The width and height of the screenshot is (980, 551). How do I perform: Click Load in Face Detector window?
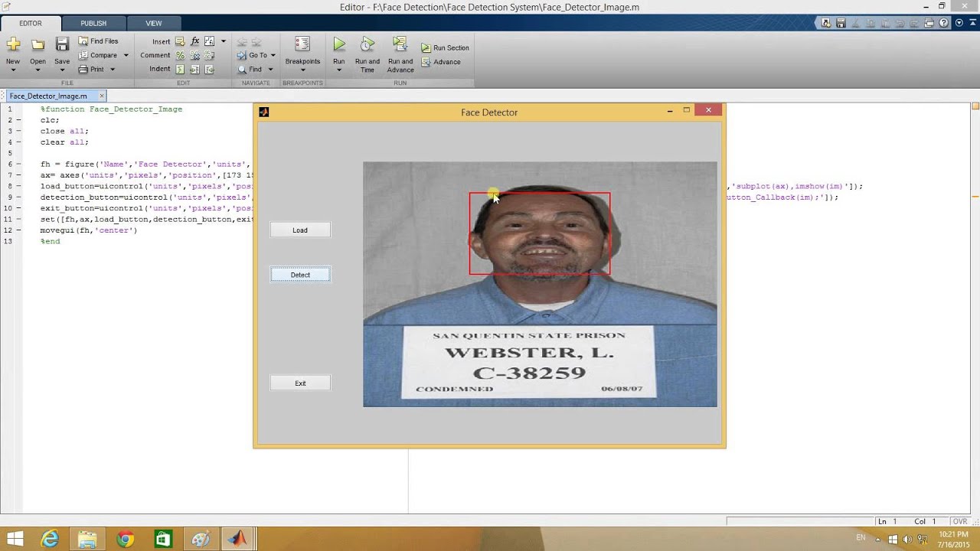[300, 230]
